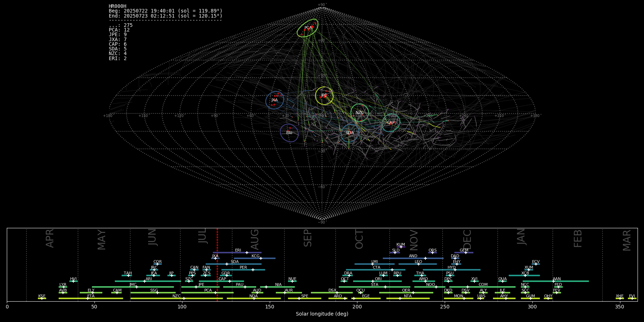Click the 'NZC: 4' count entry

[x=118, y=53]
